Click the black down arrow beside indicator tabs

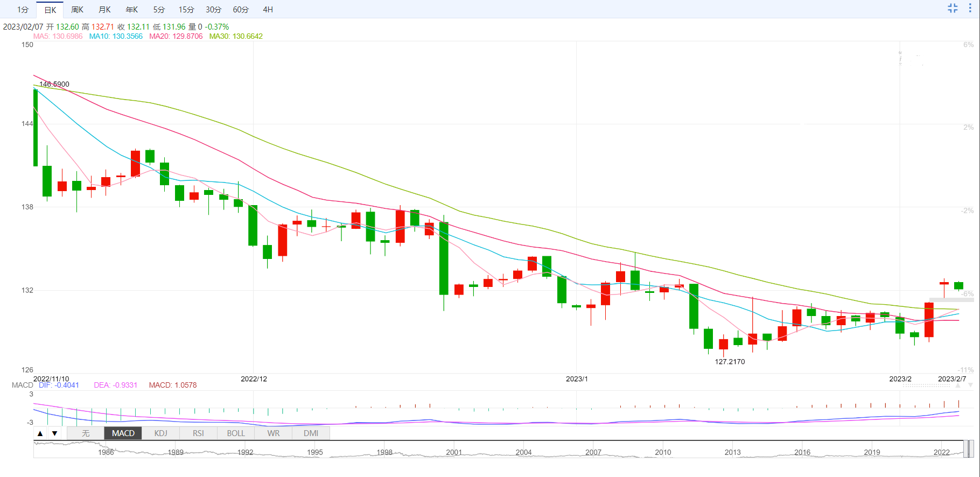54,433
